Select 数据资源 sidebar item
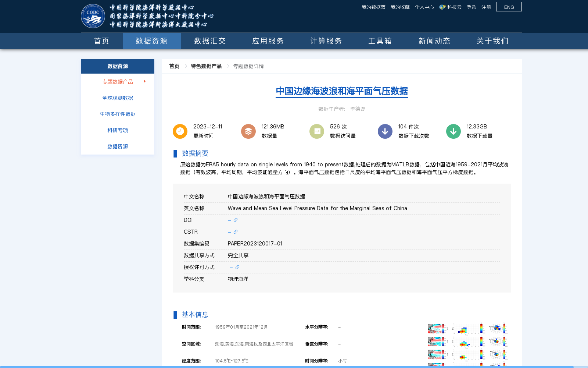588x368 pixels. (118, 146)
